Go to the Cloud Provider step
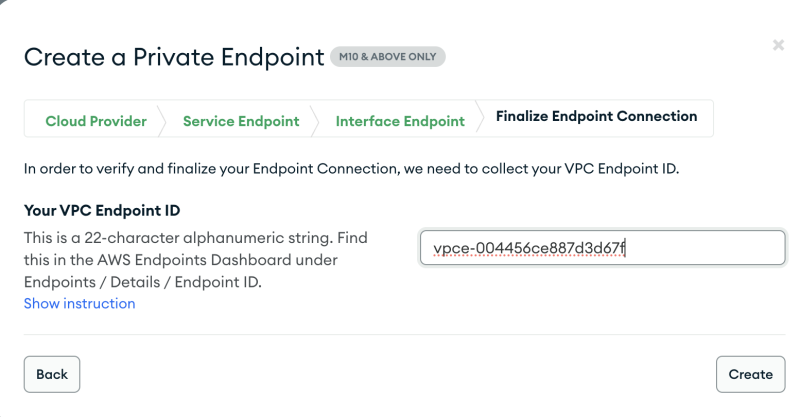The image size is (800, 417). coord(96,121)
